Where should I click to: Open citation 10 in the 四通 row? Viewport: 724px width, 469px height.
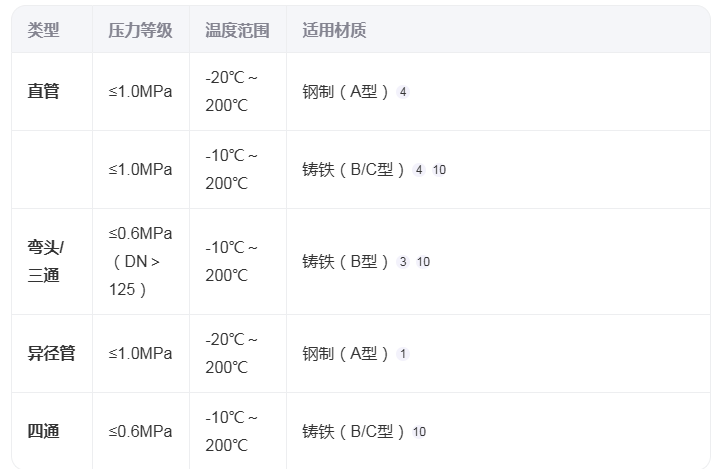coord(419,432)
